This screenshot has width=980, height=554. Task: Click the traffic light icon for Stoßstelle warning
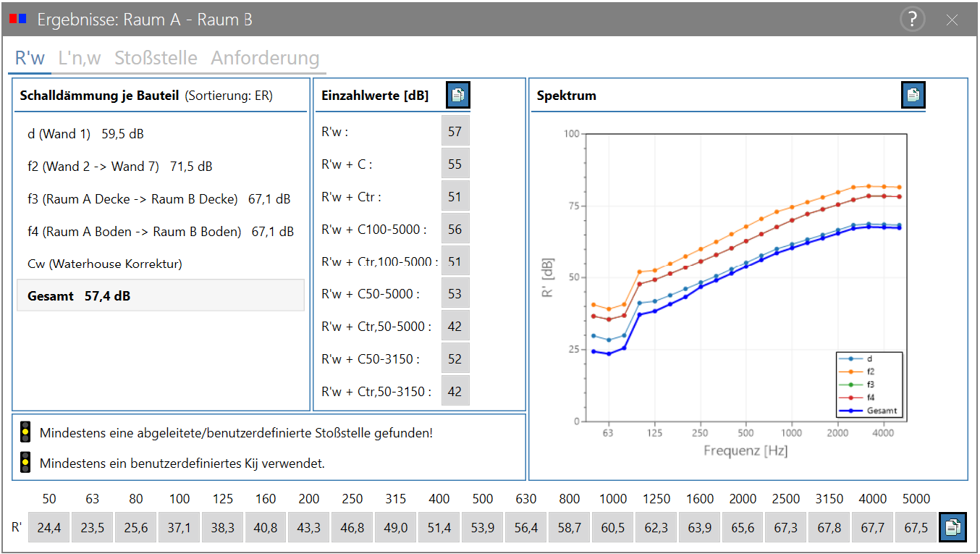click(x=25, y=432)
